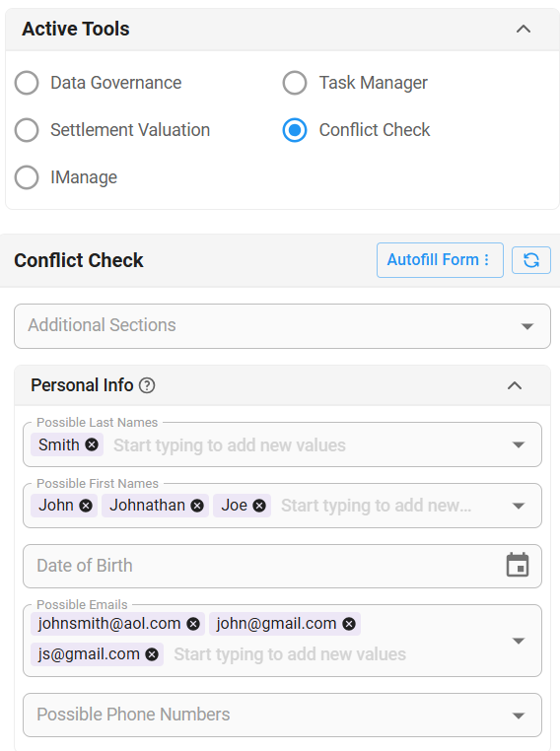Delete the Johnathan name chip
560x751 pixels.
tap(197, 506)
